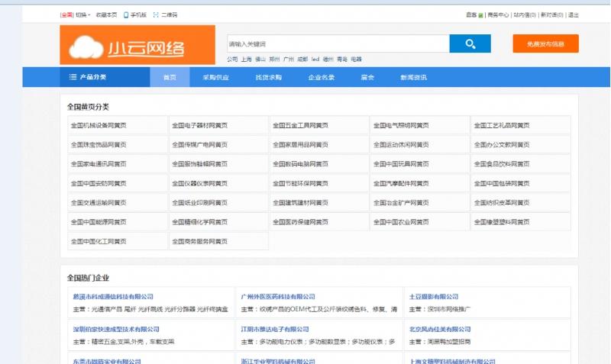Click the 退出 logout link

click(x=574, y=14)
